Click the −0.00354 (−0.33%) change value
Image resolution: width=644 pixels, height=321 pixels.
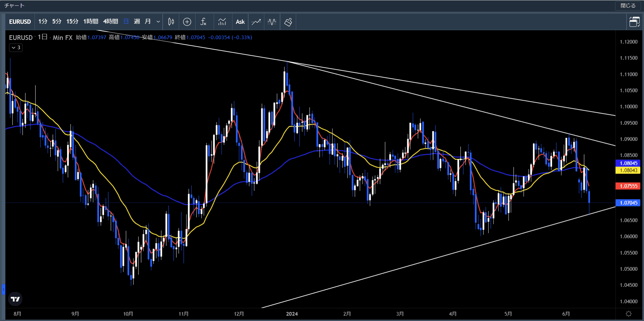(230, 38)
